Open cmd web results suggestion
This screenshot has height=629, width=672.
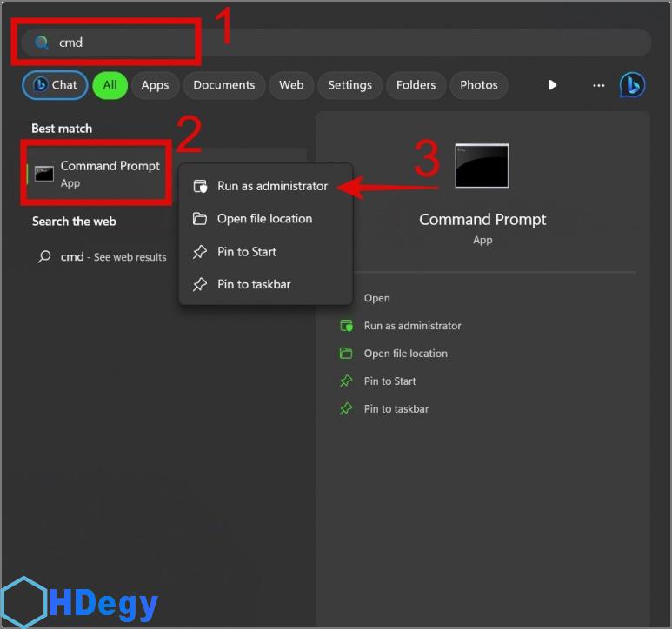103,257
